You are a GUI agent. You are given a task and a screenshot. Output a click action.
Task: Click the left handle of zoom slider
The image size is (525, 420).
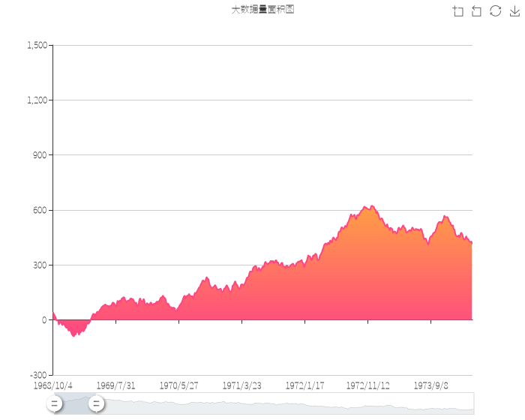54,403
